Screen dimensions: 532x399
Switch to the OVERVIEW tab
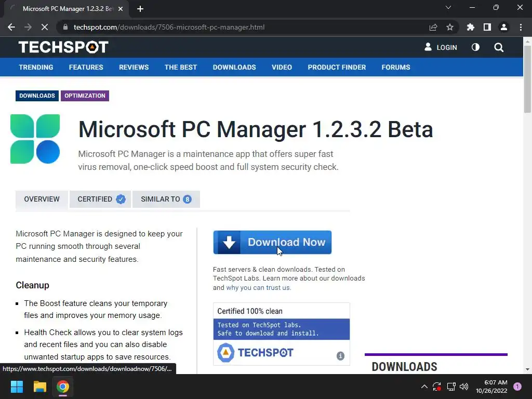[x=42, y=199]
